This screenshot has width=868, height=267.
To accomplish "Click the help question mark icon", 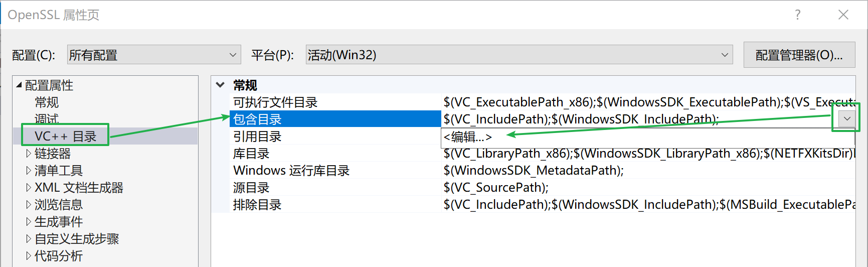I will [797, 15].
